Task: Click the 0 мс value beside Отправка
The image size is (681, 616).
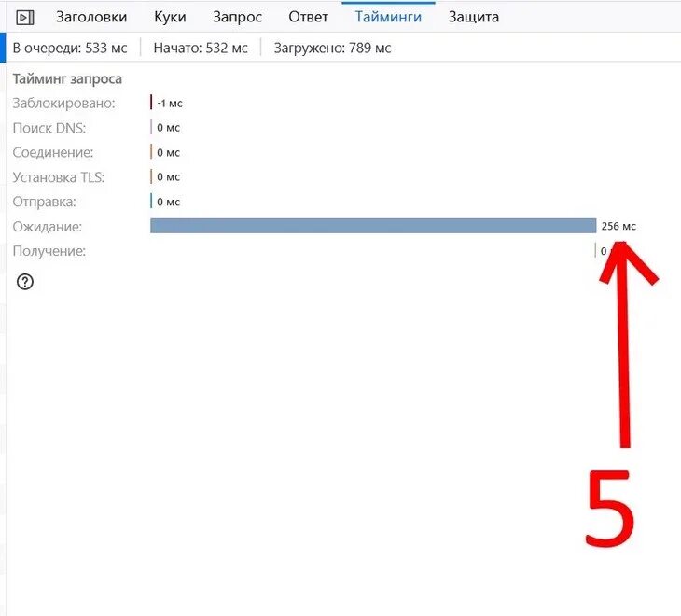Action: tap(169, 202)
